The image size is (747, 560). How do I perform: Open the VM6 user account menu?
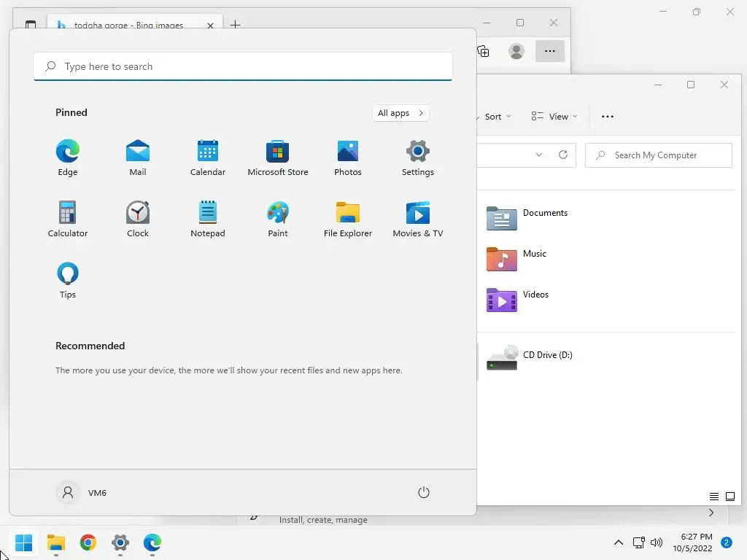(x=82, y=492)
